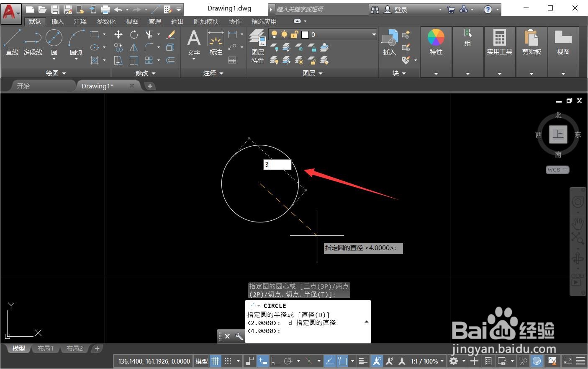Image resolution: width=588 pixels, height=369 pixels.
Task: Select the Stretch tool
Action: (118, 60)
